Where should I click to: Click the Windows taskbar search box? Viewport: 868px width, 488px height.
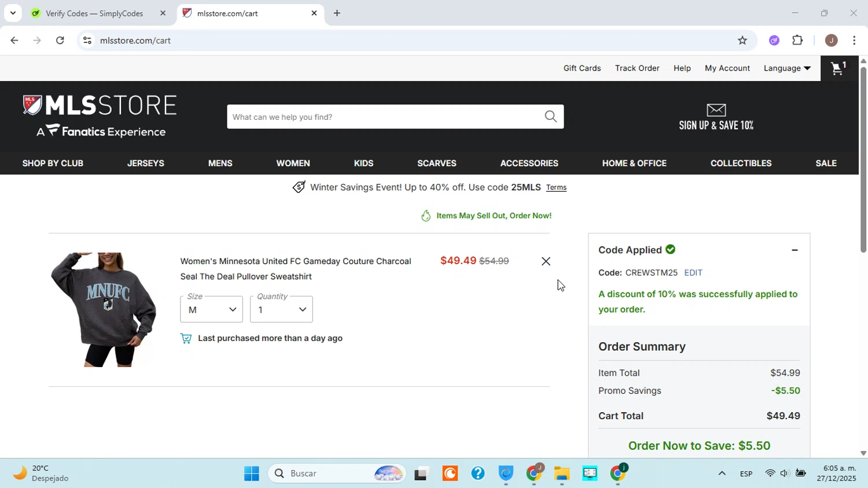coord(337,474)
